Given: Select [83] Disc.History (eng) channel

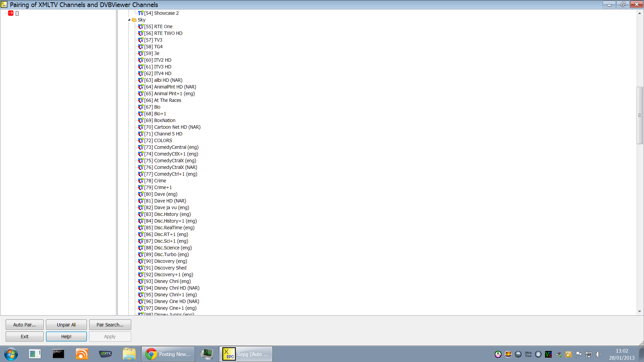Looking at the screenshot, I should click(167, 214).
